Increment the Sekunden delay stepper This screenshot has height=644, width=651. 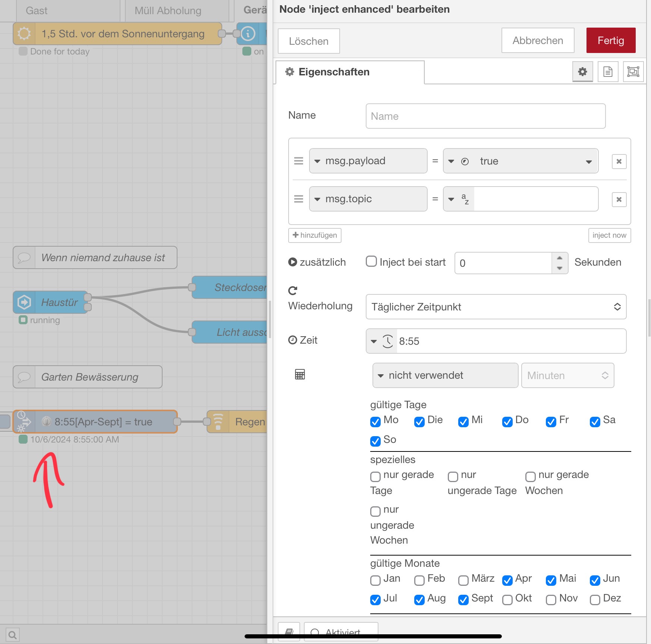[x=560, y=258]
